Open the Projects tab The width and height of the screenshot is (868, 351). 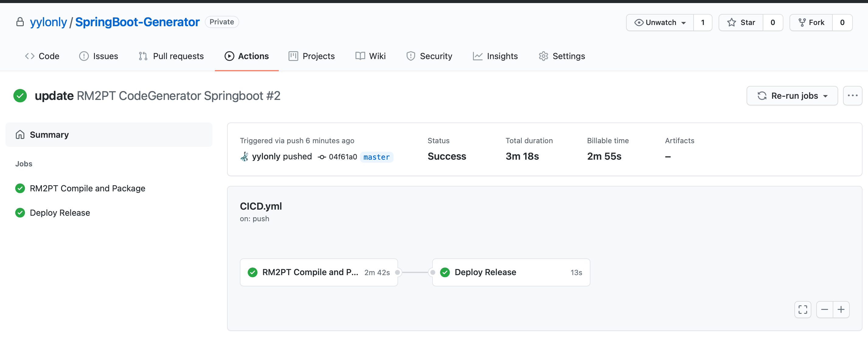click(x=311, y=56)
